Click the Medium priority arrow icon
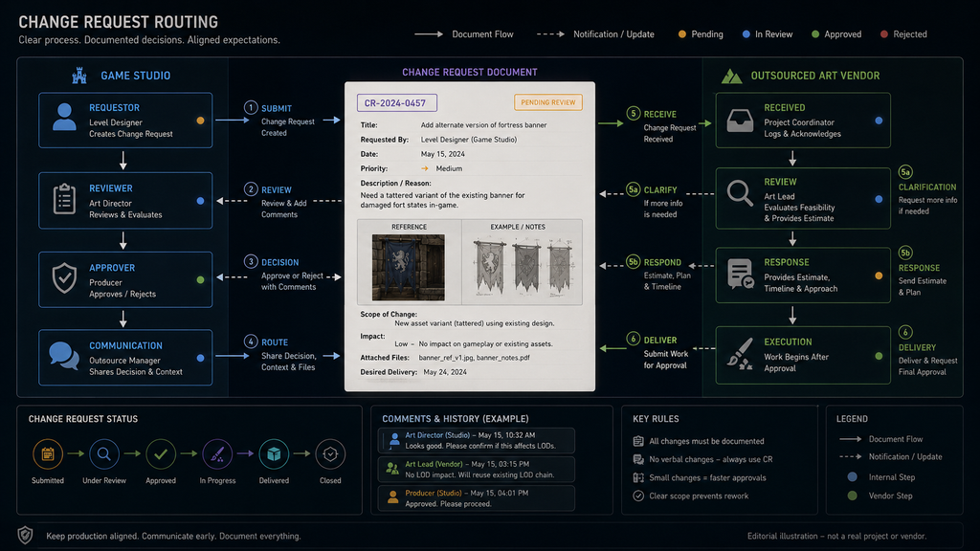Screen dimensions: 980x551 pyautogui.click(x=425, y=168)
